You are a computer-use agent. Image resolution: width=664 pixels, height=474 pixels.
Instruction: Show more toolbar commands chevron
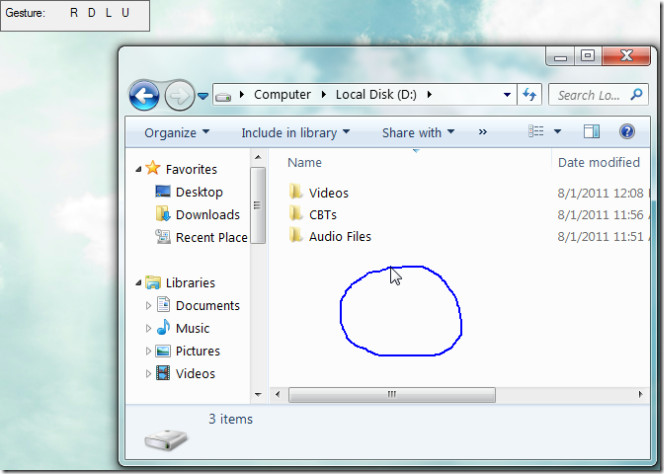482,132
